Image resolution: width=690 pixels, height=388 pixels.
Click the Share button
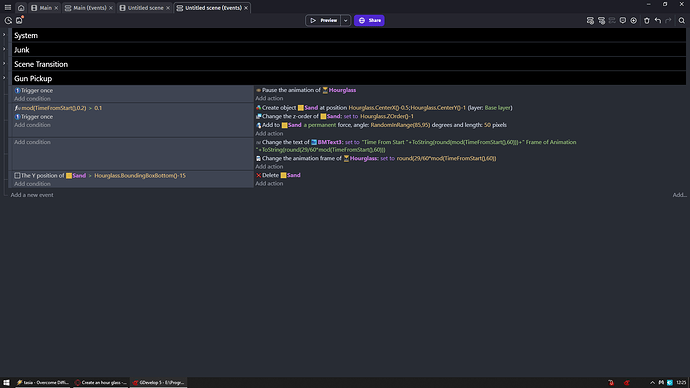[369, 20]
